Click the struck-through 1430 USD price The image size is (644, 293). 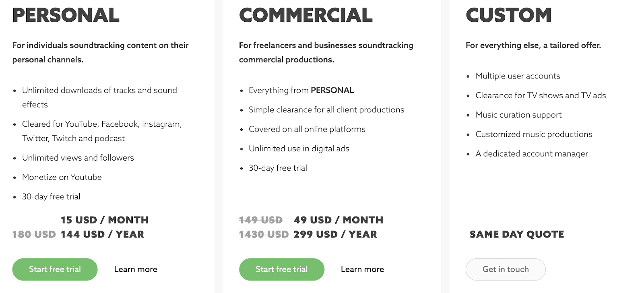(x=264, y=234)
